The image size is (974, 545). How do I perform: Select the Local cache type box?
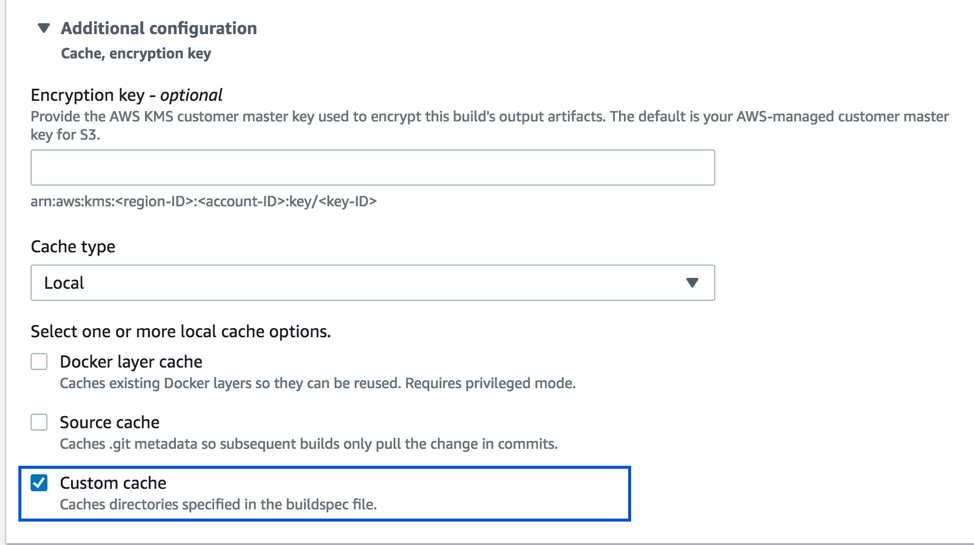373,283
